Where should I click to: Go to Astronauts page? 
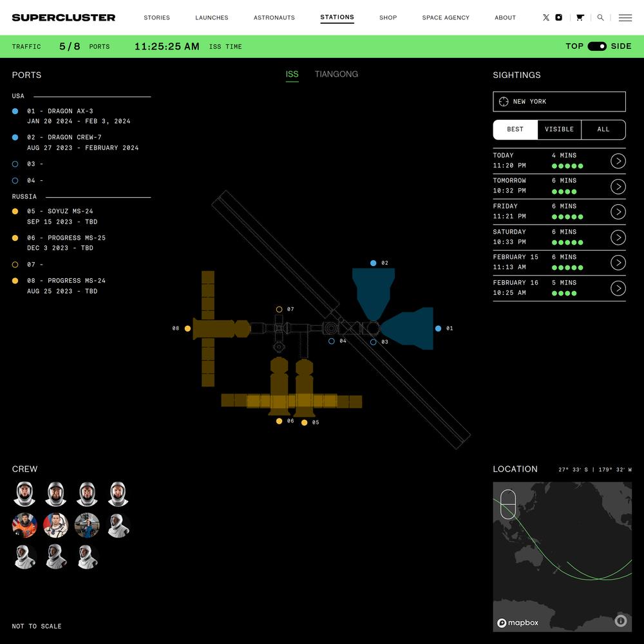pyautogui.click(x=274, y=17)
